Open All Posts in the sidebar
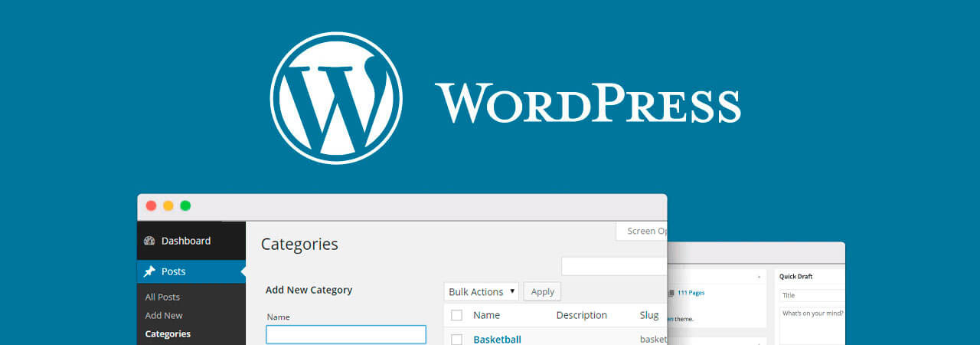The width and height of the screenshot is (980, 345). pyautogui.click(x=162, y=297)
